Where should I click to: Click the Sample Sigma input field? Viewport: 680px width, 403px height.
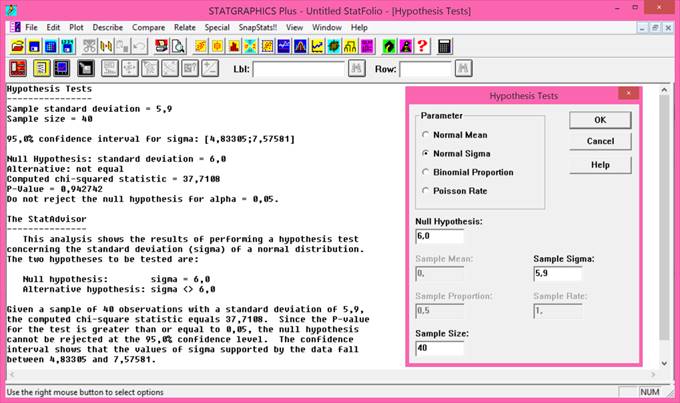[558, 274]
